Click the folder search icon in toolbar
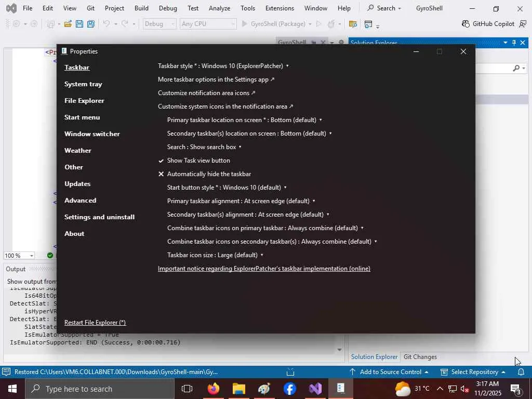Image resolution: width=532 pixels, height=399 pixels. pos(353,24)
